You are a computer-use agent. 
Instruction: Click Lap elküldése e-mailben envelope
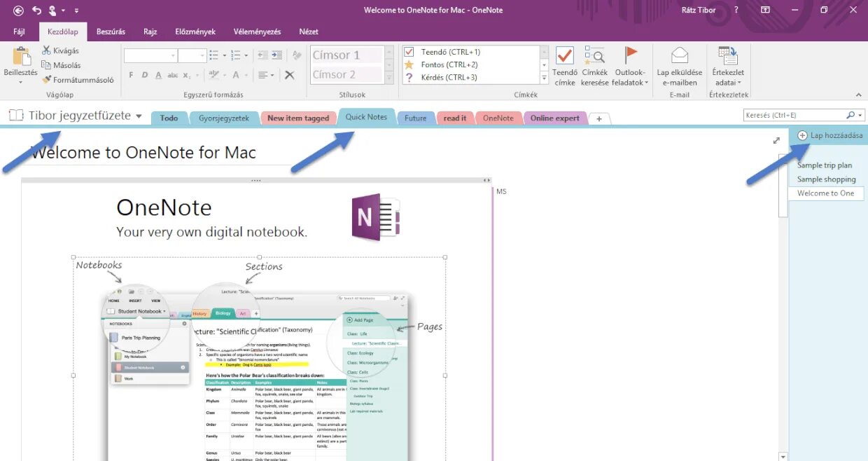point(679,67)
